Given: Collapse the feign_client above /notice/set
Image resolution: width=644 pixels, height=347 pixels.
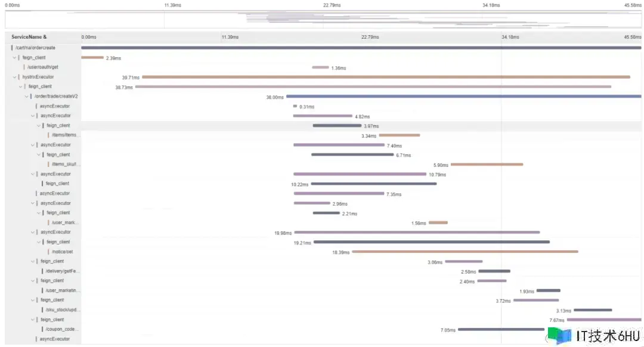Looking at the screenshot, I should point(39,242).
